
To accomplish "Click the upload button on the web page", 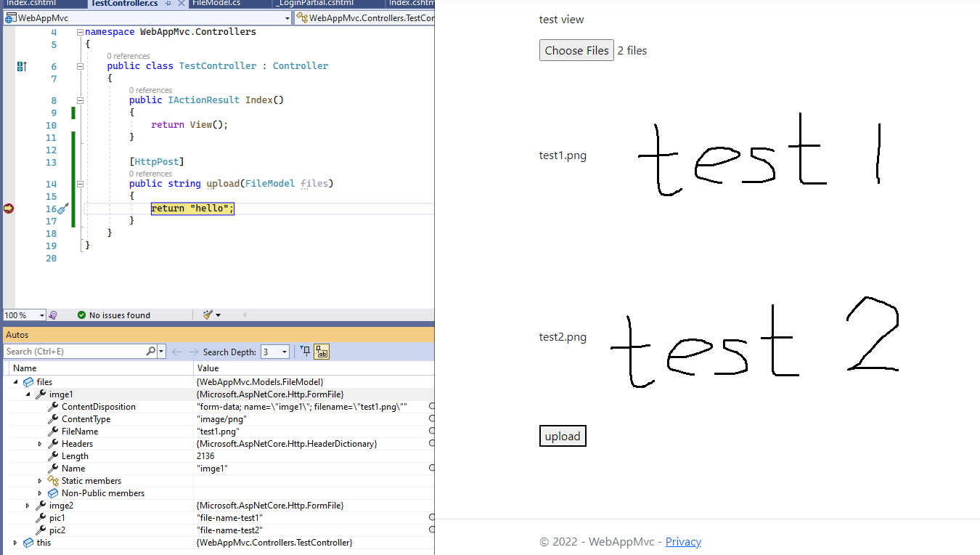I will tap(563, 436).
